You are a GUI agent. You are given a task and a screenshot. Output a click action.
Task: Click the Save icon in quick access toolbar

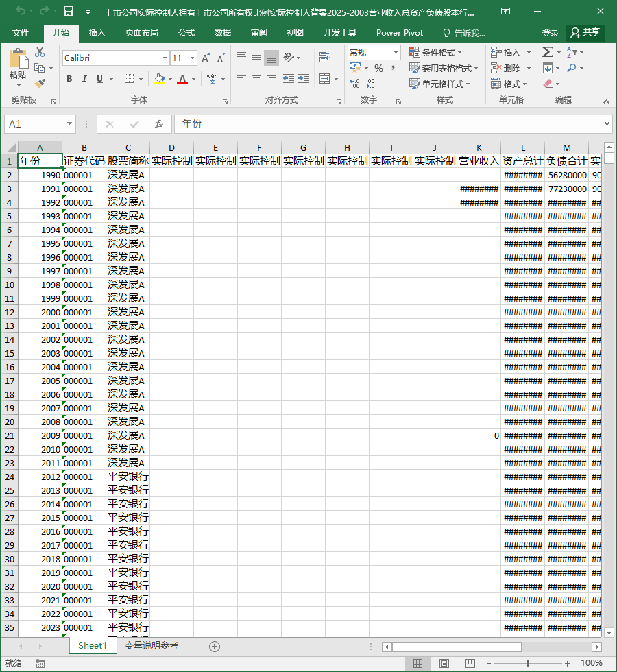tap(69, 12)
